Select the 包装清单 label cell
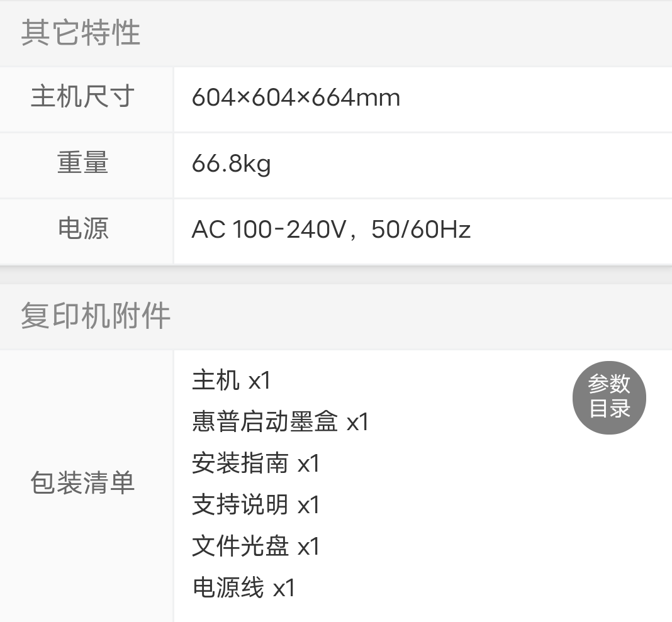672x622 pixels. point(83,484)
